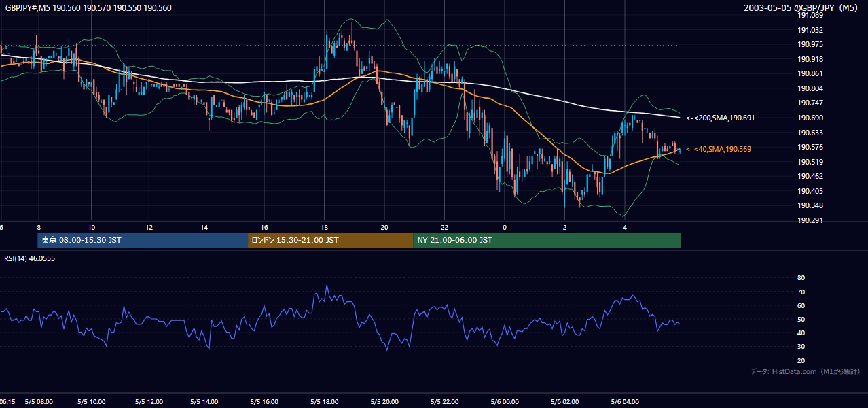Click hour label 0 under price chart
This screenshot has width=868, height=408.
click(x=505, y=227)
